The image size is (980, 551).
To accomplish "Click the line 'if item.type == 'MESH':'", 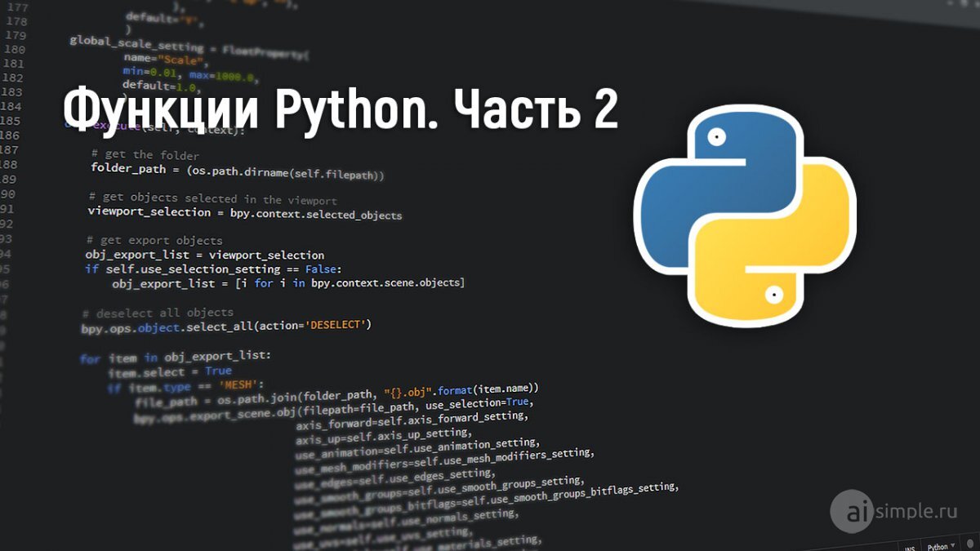I will [x=186, y=386].
